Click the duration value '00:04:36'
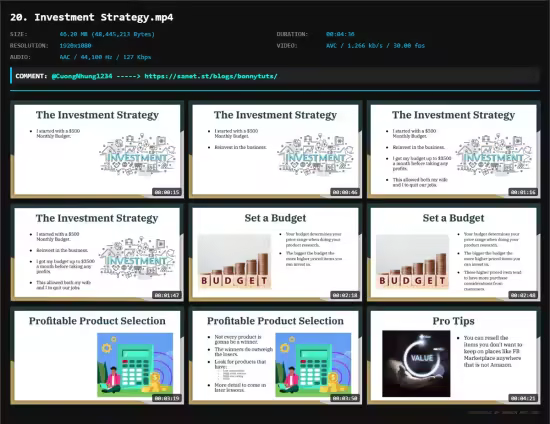The width and height of the screenshot is (550, 424). tap(340, 34)
